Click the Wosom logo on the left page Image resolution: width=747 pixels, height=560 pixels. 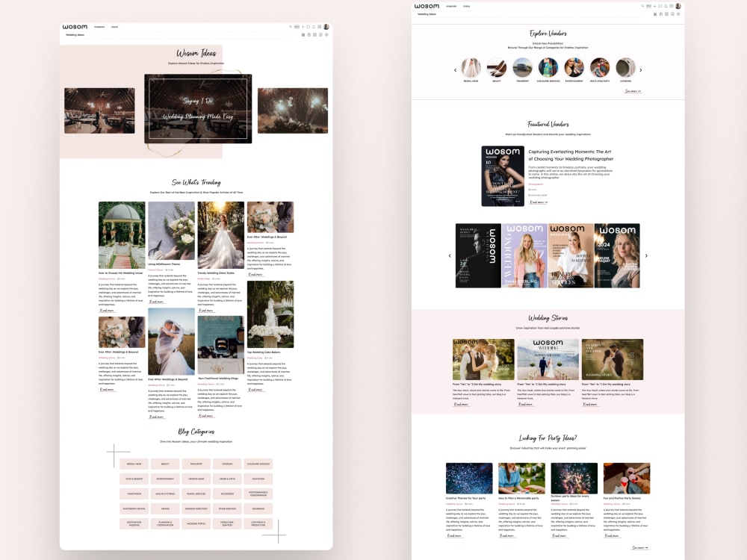point(75,27)
